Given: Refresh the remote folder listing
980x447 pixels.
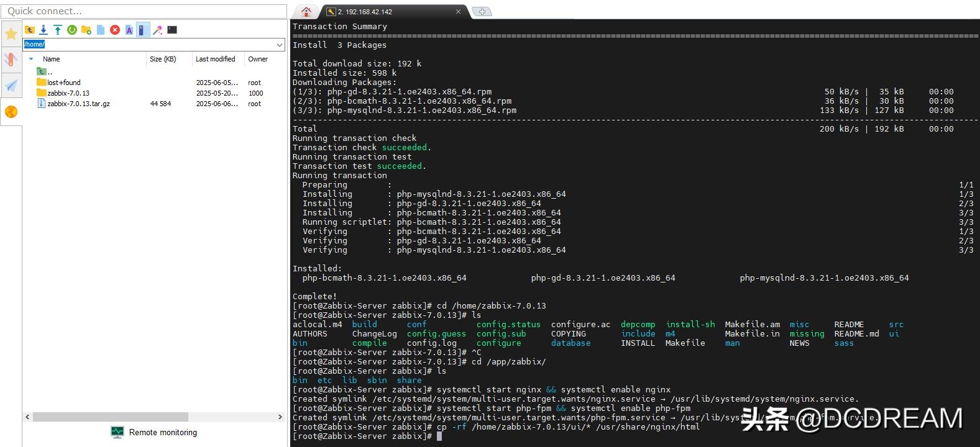Looking at the screenshot, I should 72,30.
